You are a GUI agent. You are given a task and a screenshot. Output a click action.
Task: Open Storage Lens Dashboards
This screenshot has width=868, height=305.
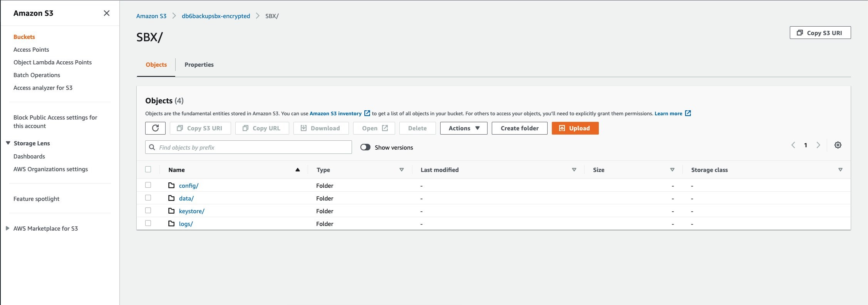(29, 157)
